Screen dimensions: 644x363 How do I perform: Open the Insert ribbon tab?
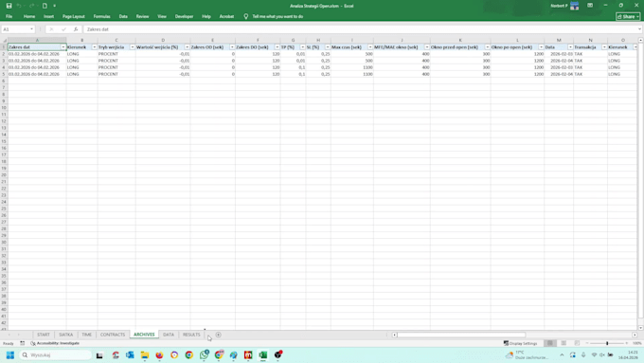coord(49,16)
